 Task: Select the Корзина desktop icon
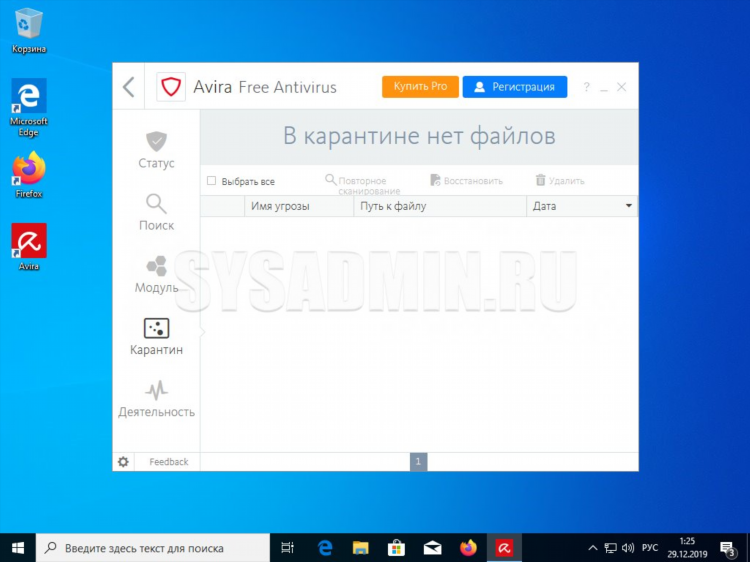(29, 31)
